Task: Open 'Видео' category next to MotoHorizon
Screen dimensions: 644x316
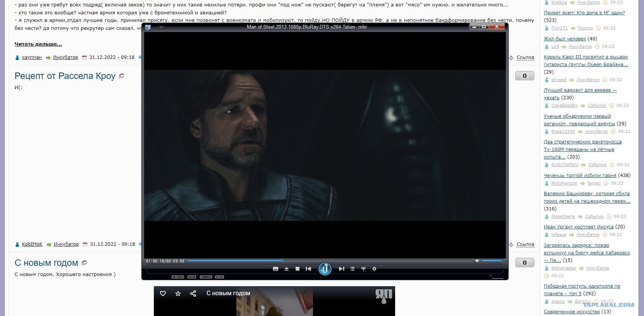Action: (594, 183)
